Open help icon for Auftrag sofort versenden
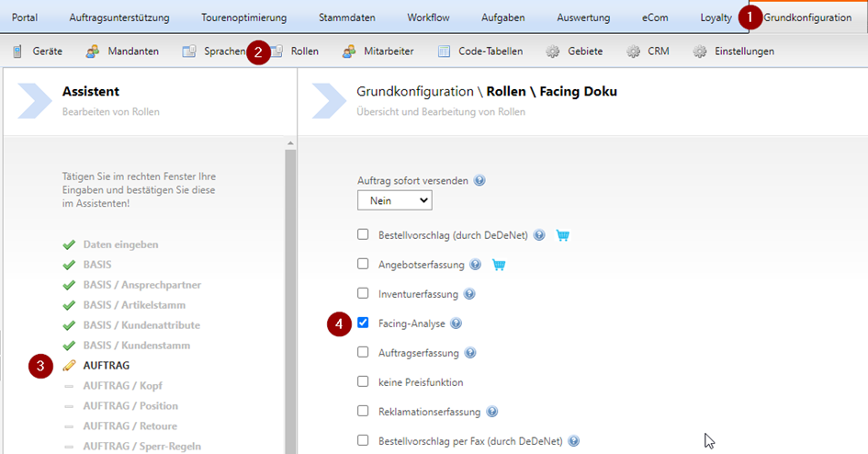The width and height of the screenshot is (868, 454). 479,180
